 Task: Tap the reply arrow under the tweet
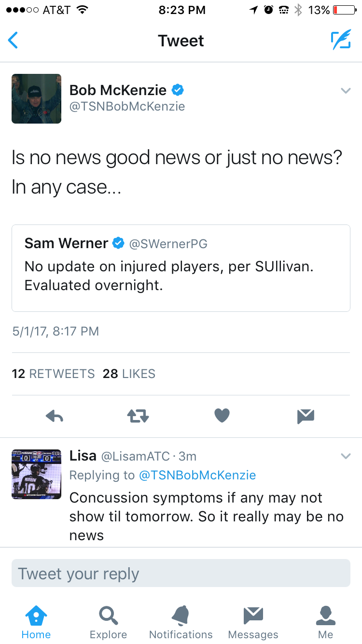[x=55, y=416]
